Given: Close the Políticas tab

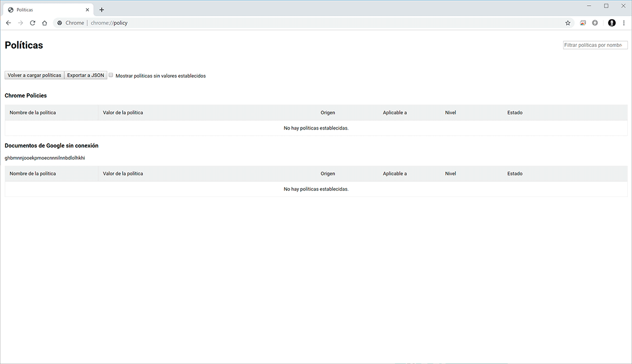Looking at the screenshot, I should click(86, 10).
